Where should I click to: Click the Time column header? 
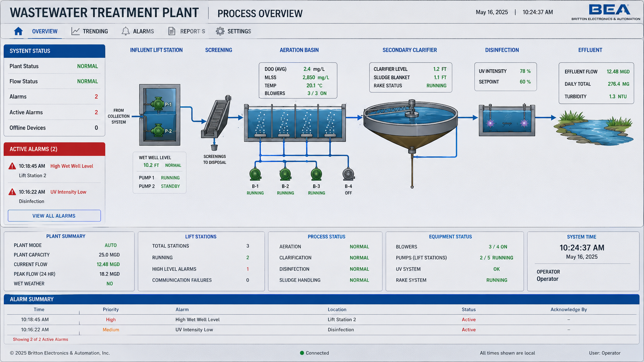pyautogui.click(x=39, y=309)
